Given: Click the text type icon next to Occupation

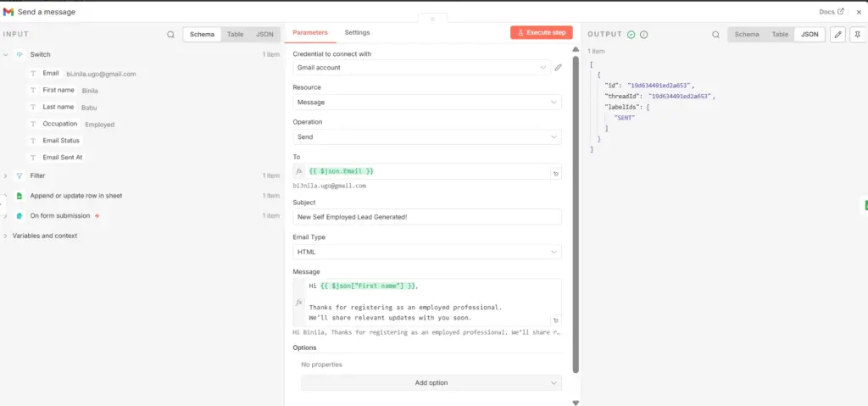Looking at the screenshot, I should (33, 124).
